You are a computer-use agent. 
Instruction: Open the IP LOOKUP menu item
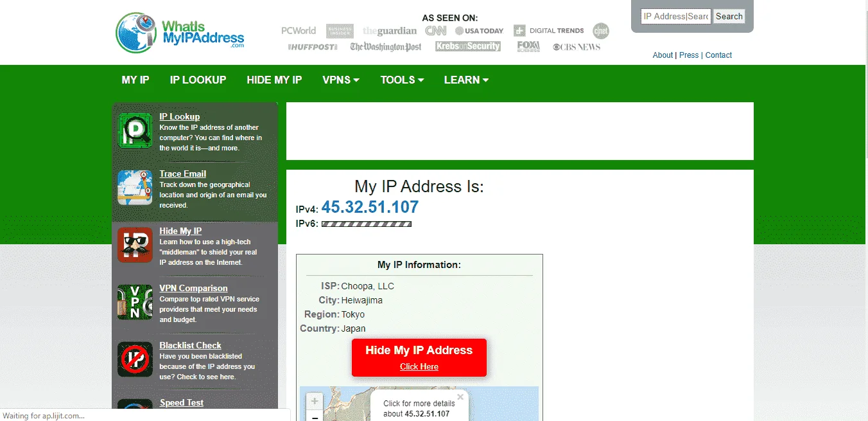(x=198, y=80)
